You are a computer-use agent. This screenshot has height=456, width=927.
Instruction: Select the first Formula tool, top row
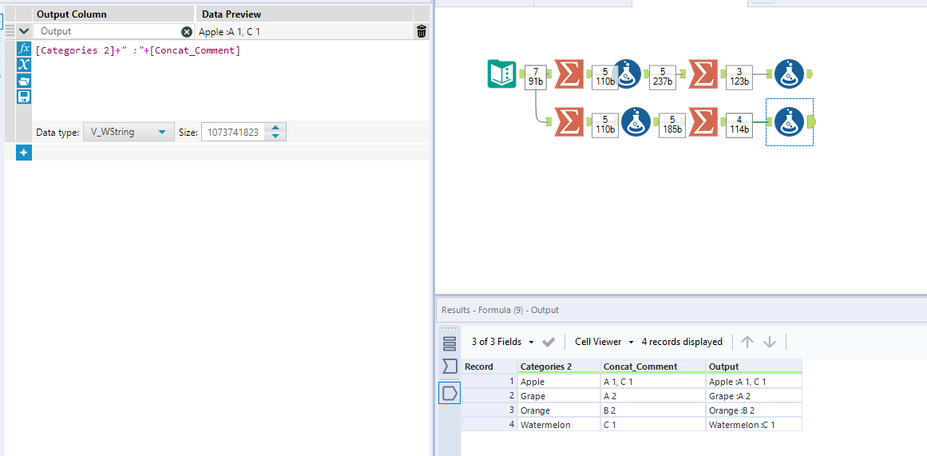click(x=626, y=74)
